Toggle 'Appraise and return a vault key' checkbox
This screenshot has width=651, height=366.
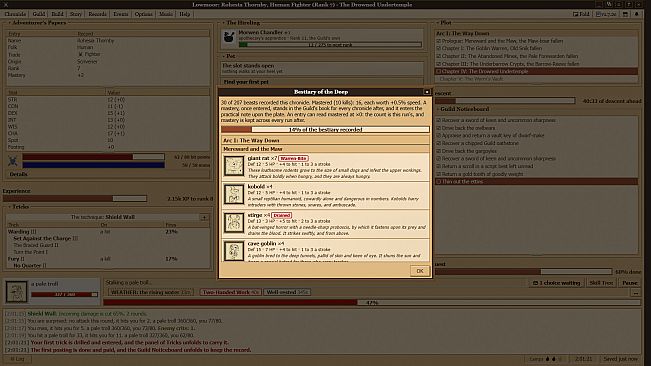438,135
